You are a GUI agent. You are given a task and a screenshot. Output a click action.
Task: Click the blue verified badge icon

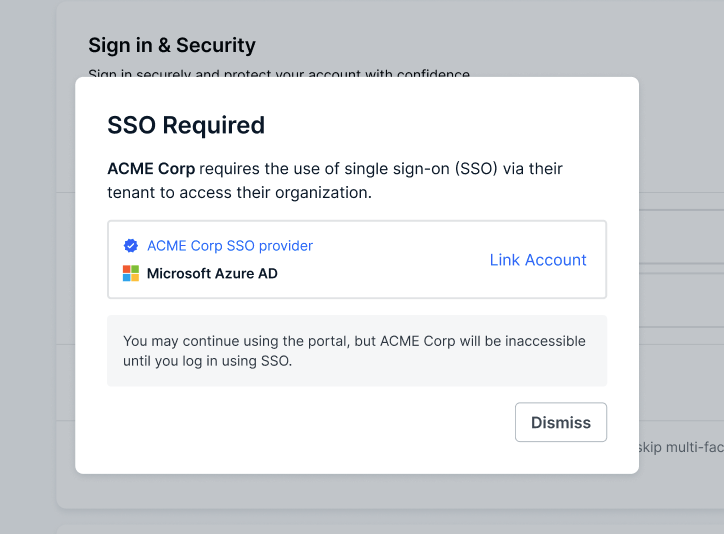[130, 246]
